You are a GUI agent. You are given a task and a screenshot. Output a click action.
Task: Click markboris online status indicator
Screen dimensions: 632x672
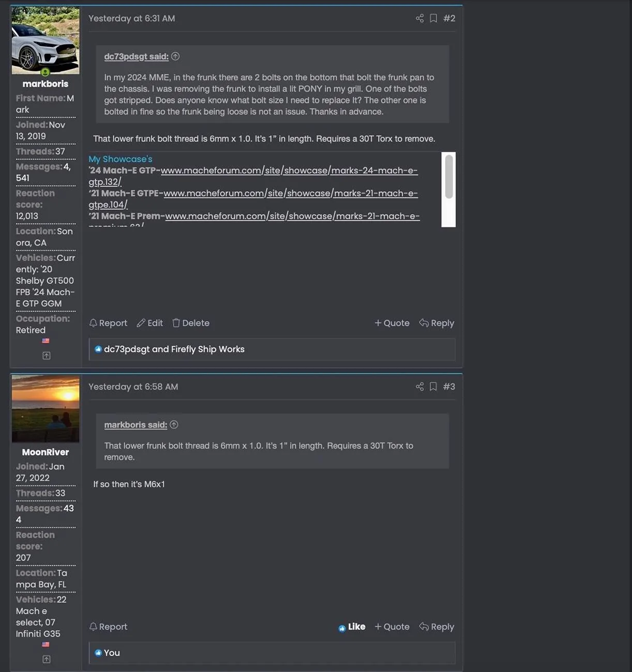[x=46, y=72]
